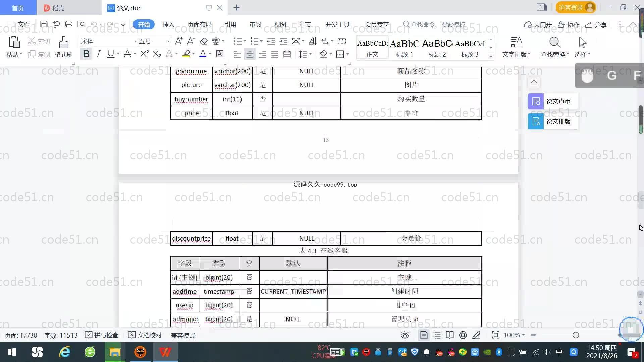Click the Format Painter brush icon
Viewport: 644px width, 362px height.
[x=64, y=43]
